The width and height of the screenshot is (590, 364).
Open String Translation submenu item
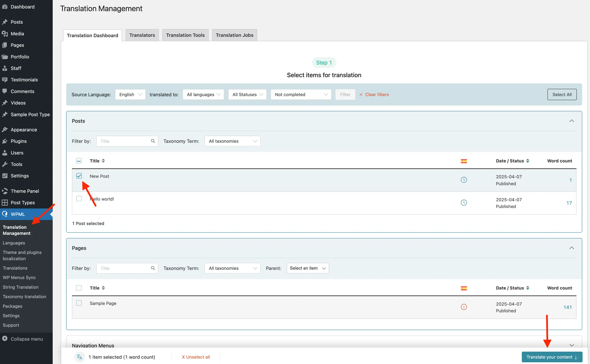click(21, 287)
